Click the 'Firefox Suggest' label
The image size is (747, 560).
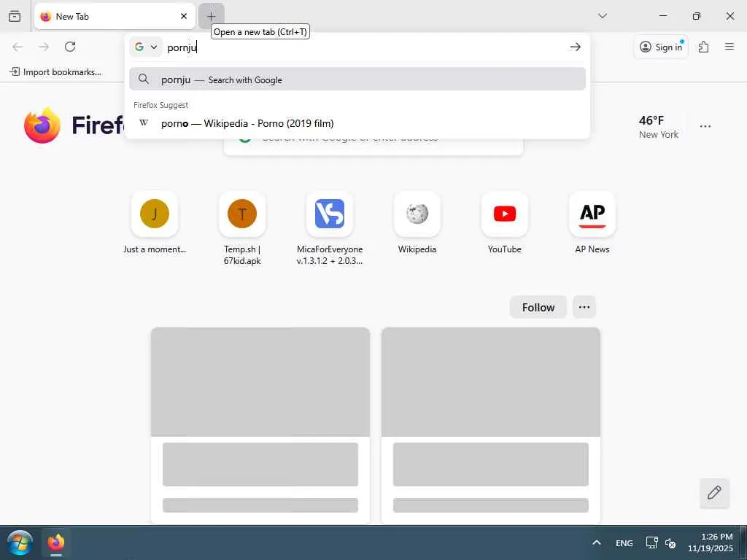[160, 105]
